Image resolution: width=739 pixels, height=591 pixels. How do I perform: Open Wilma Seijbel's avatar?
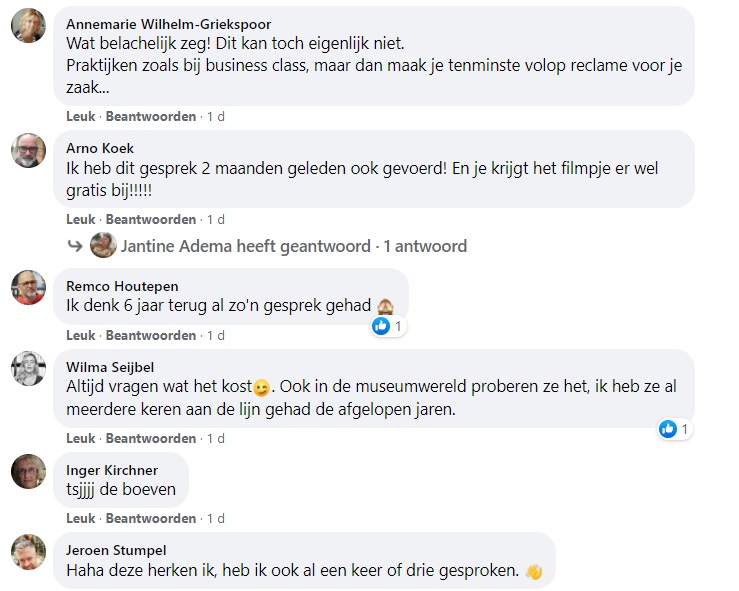28,368
